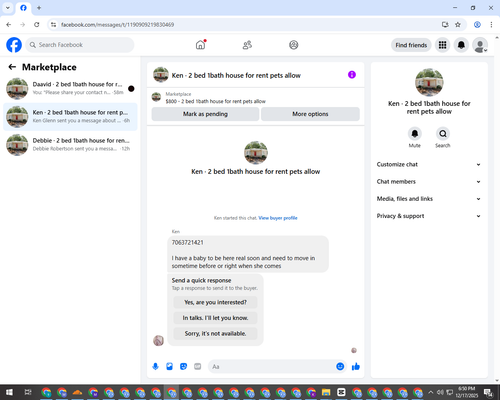Open the Facebook menu grid icon
500x400 pixels.
442,45
